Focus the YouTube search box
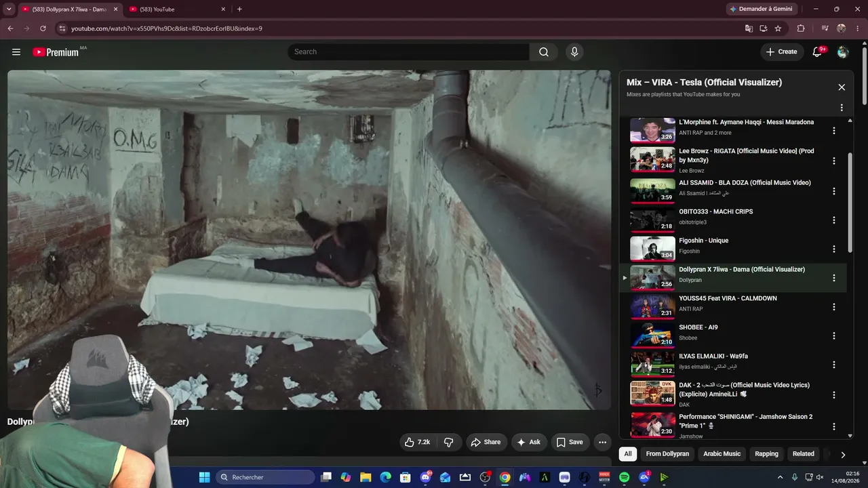This screenshot has width=868, height=488. [x=408, y=52]
